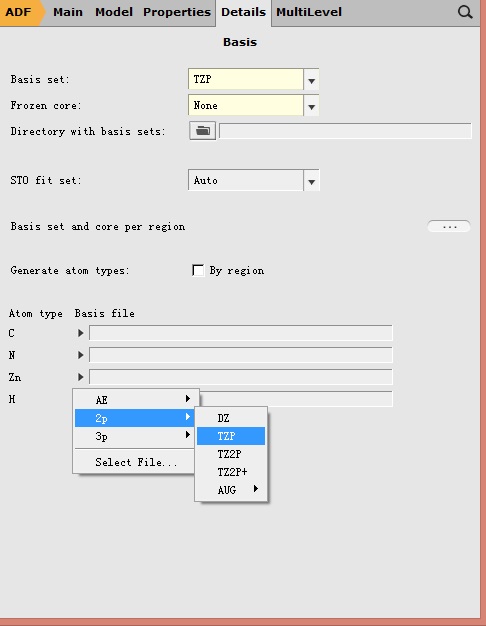The image size is (486, 626).
Task: Click the ADF panel arrow tab
Action: 21,12
